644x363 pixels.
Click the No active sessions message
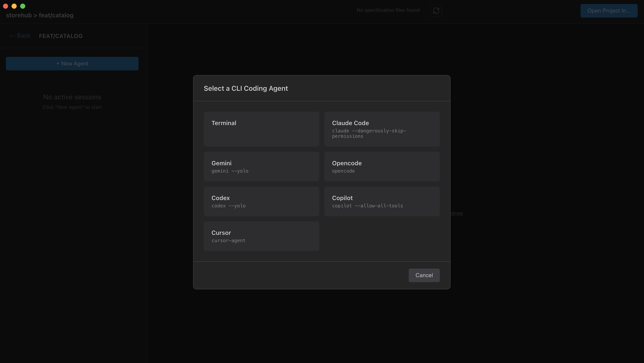tap(72, 97)
